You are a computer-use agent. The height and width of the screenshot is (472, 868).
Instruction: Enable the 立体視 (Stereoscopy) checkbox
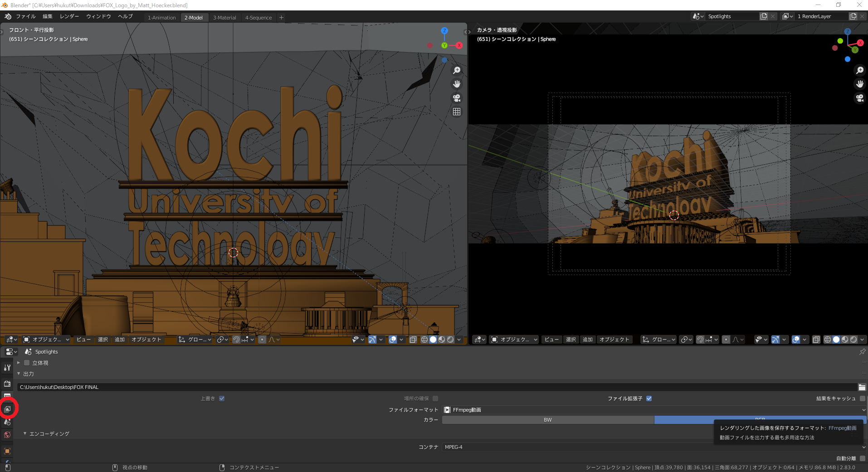(x=27, y=363)
